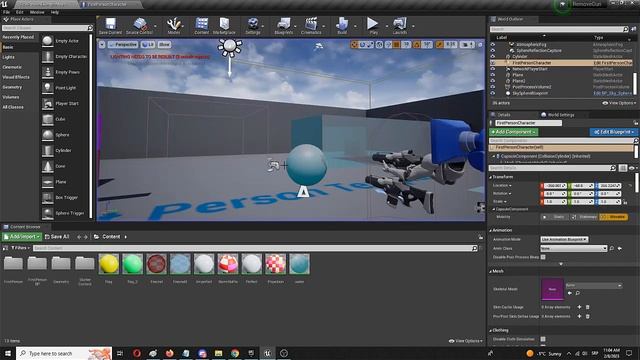Click the Browse to asset magnifier icon beside Anim Class
This screenshot has height=360, width=640.
click(611, 248)
